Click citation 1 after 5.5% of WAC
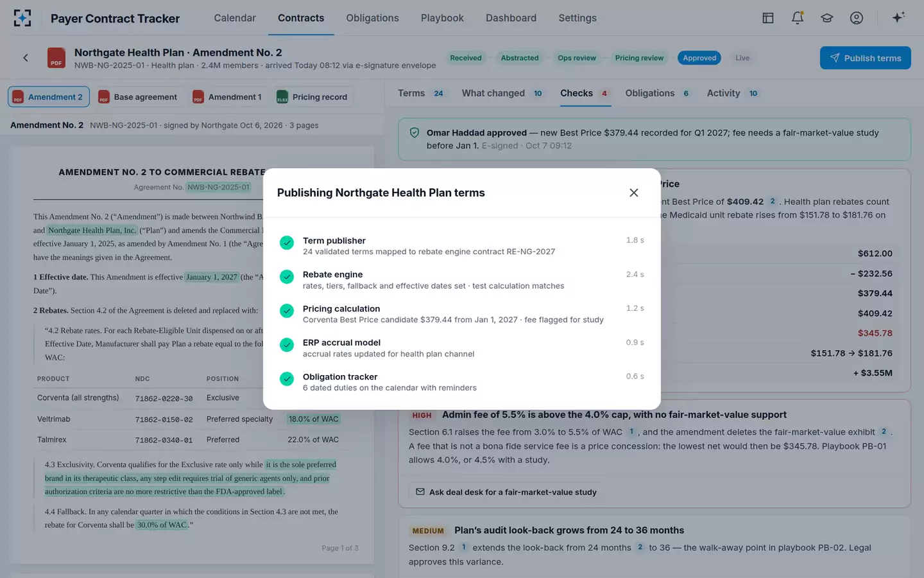924x578 pixels. pyautogui.click(x=631, y=432)
